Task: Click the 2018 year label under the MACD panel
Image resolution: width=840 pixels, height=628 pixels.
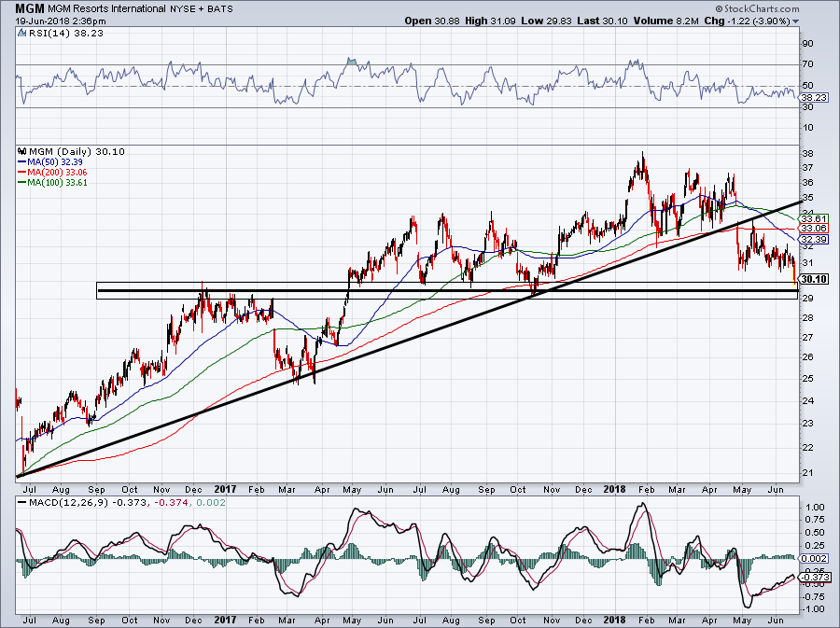Action: click(614, 621)
